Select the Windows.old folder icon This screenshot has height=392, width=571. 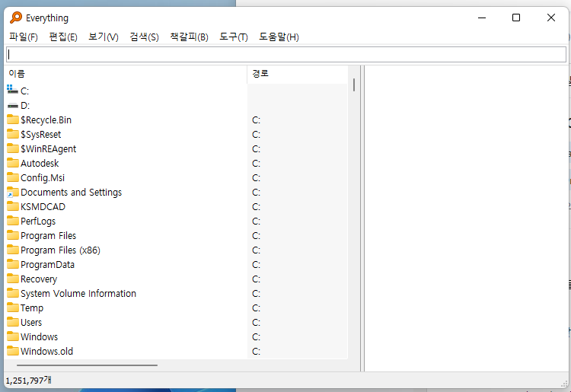tap(13, 351)
